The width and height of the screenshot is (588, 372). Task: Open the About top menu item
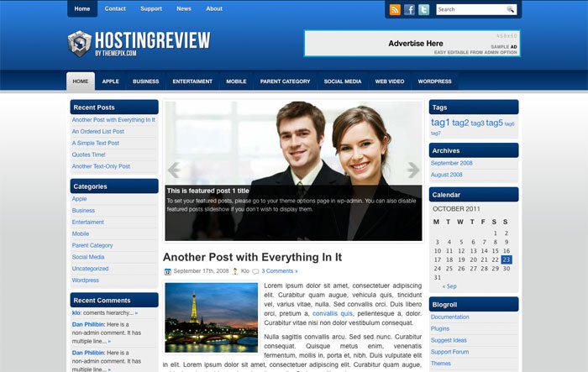click(214, 8)
